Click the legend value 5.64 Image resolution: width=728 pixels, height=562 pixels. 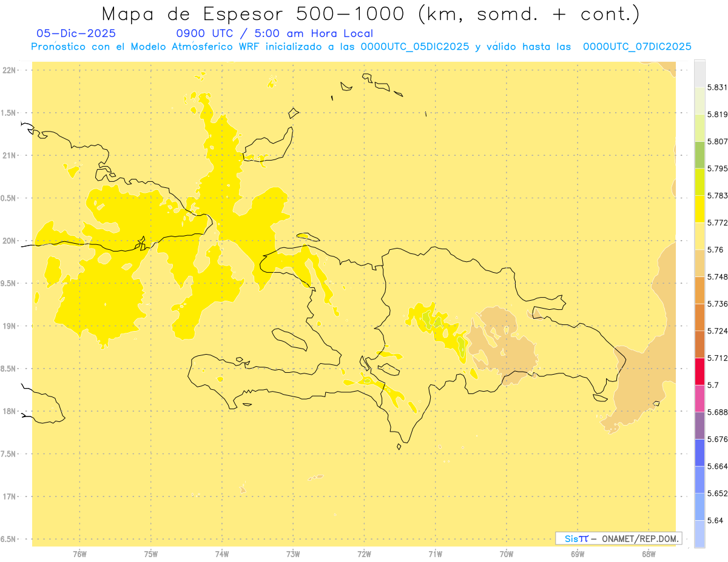point(715,520)
